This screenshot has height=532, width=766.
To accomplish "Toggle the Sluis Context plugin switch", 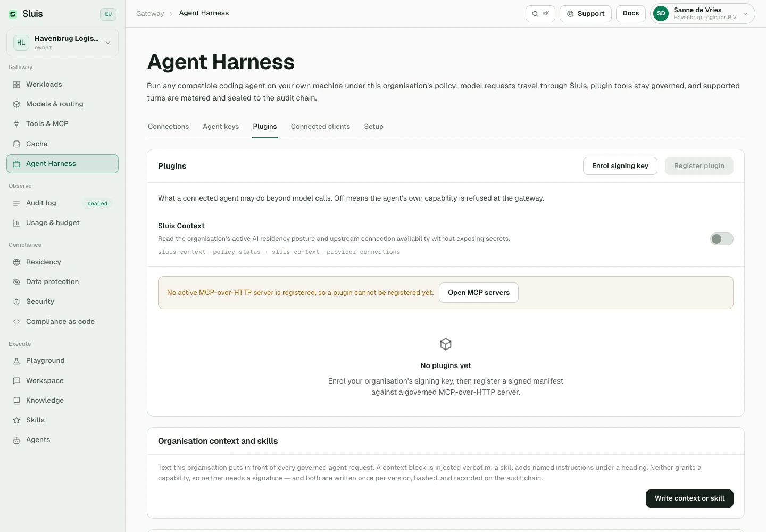I will click(722, 239).
